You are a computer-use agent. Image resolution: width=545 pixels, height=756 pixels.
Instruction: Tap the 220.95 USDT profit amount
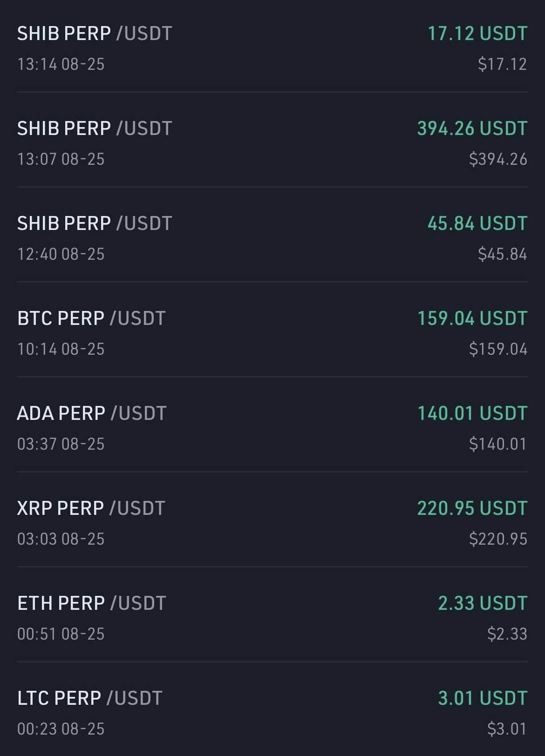pos(472,509)
